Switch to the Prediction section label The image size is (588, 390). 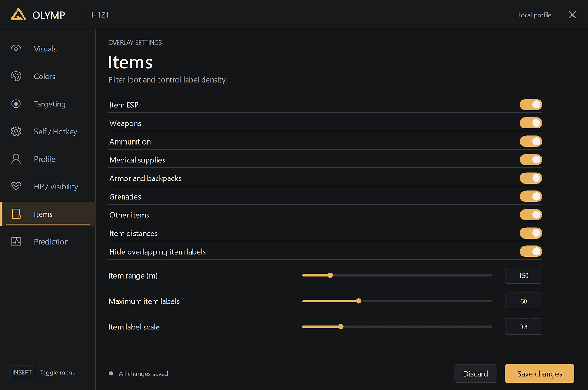click(x=51, y=241)
